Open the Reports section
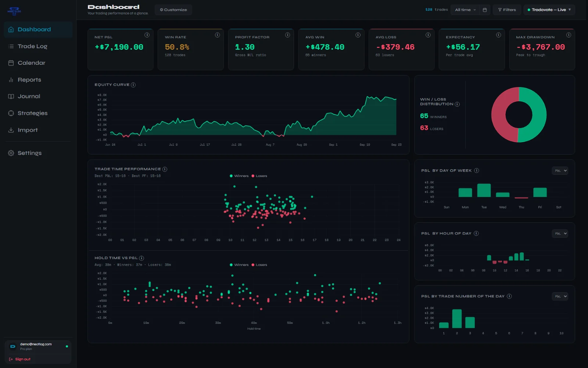The height and width of the screenshot is (368, 588). pos(38,80)
